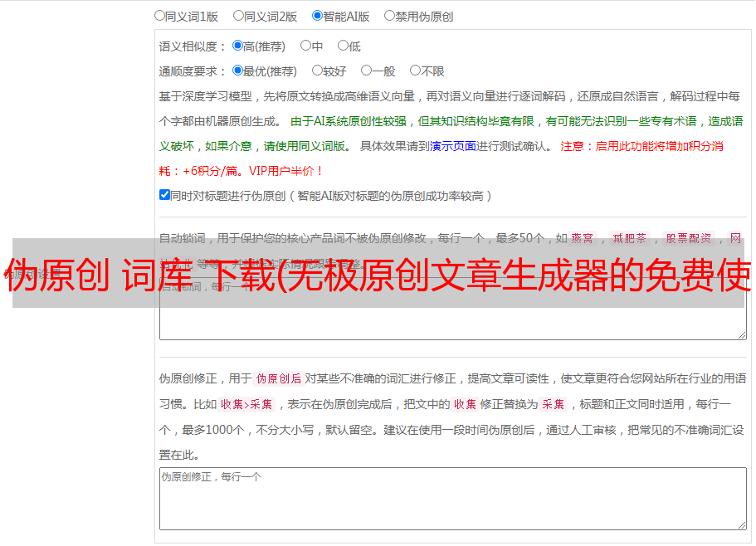Set 通顺度要求 to 最优(推荐)
Image resolution: width=756 pixels, height=546 pixels.
pyautogui.click(x=237, y=71)
